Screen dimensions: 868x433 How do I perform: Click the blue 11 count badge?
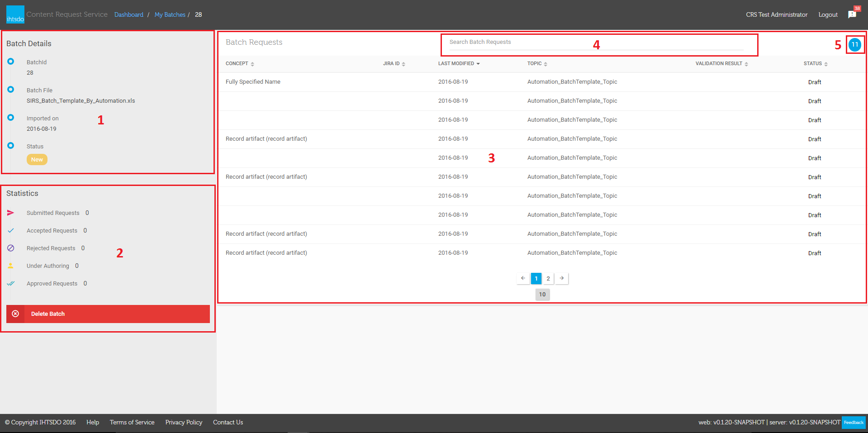[854, 44]
